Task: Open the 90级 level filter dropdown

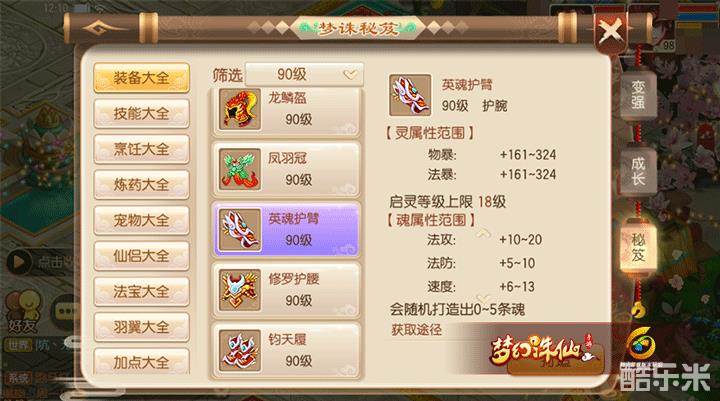Action: [304, 74]
